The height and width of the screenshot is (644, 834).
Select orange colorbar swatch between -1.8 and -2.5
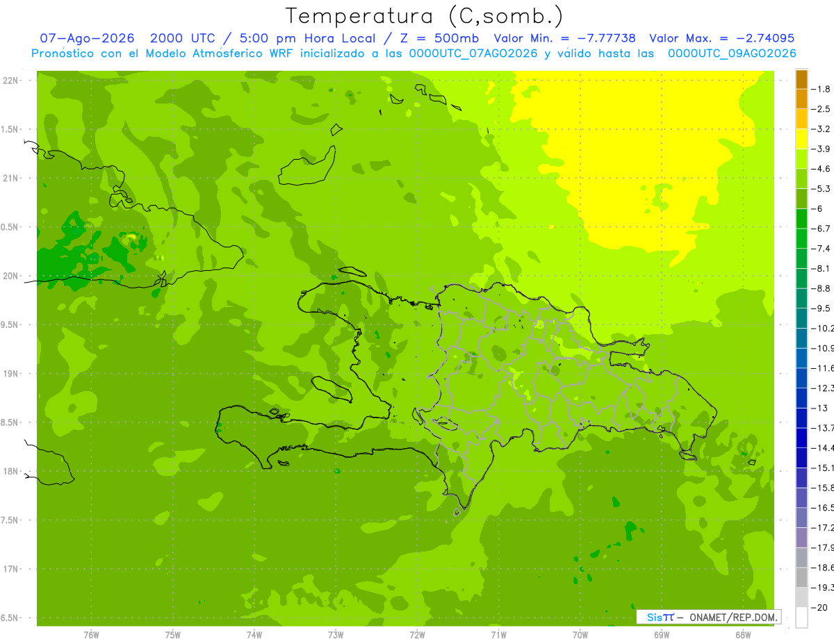pos(801,99)
